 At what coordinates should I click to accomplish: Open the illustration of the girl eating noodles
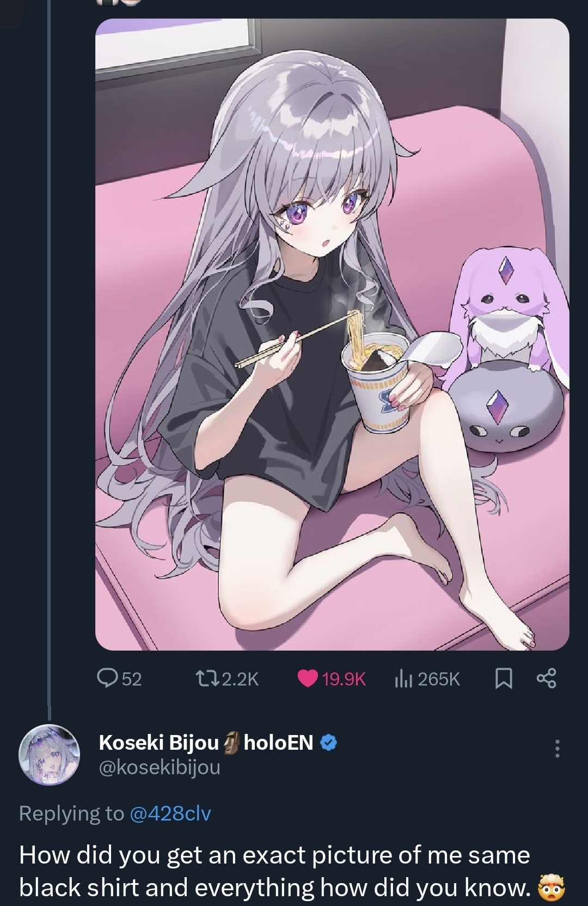click(x=332, y=334)
